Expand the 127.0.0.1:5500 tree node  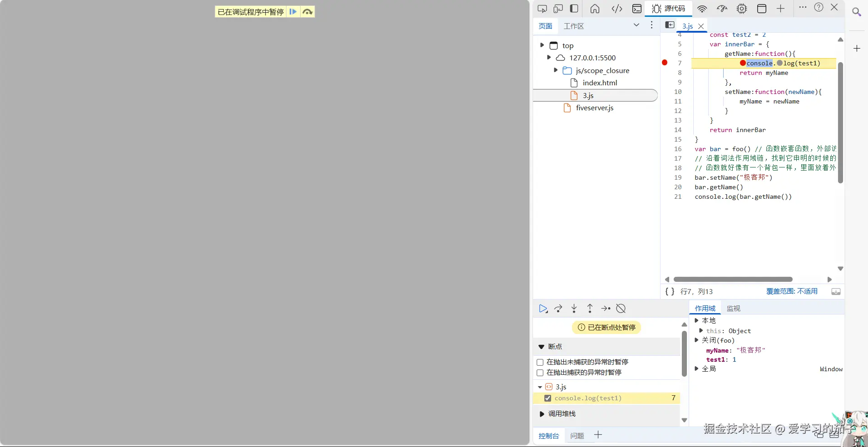[549, 57]
